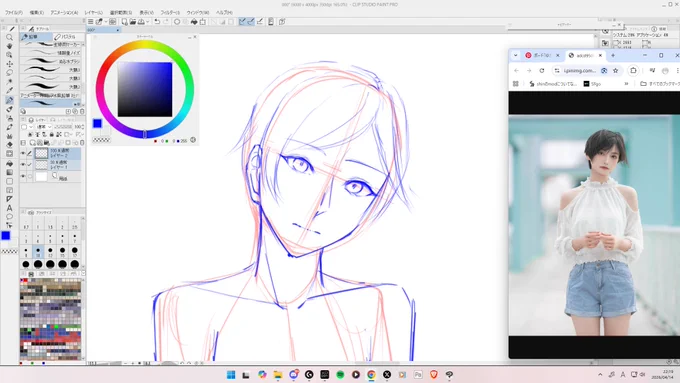Click the Open file folder icon
The image size is (680, 383).
tap(133, 22)
